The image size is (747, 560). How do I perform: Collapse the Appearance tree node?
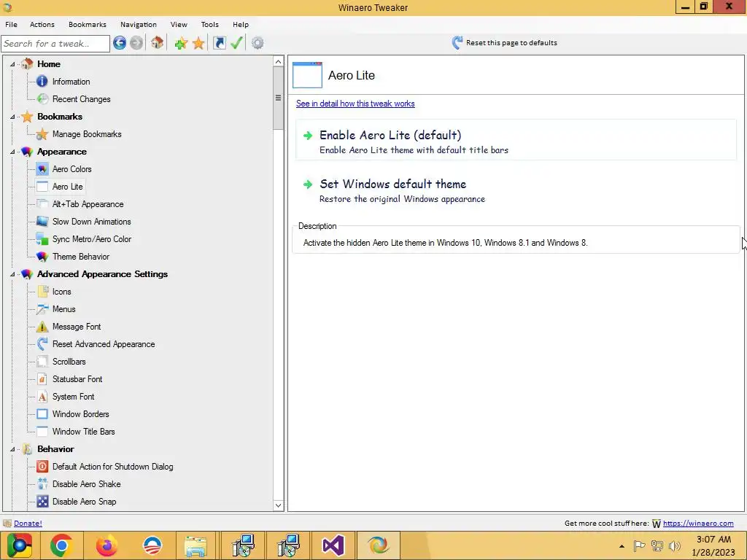pos(12,152)
